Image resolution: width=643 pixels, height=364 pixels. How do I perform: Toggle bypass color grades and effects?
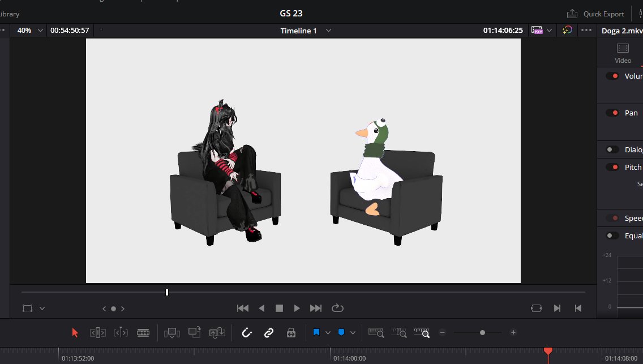567,30
